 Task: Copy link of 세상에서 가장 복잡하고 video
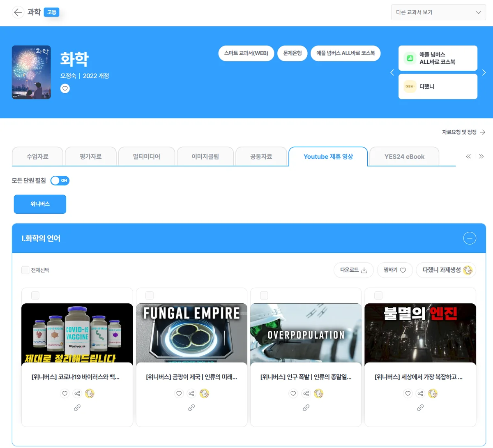420,408
